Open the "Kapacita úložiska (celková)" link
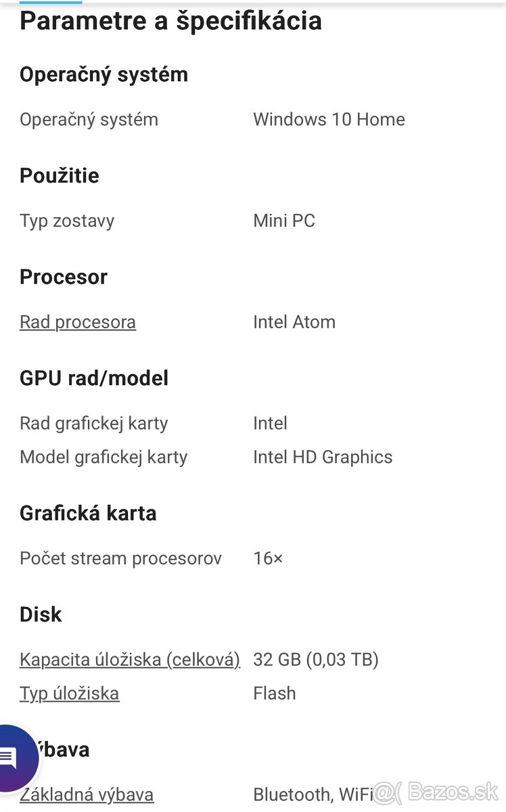506x812 pixels. 129,660
